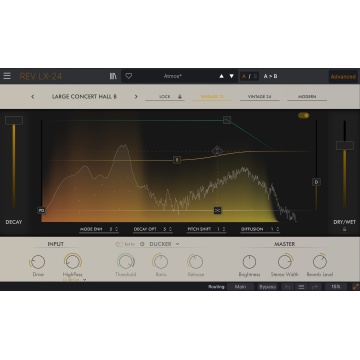360x360 pixels.
Task: Toggle the Lock padlock setting
Action: coord(180,97)
